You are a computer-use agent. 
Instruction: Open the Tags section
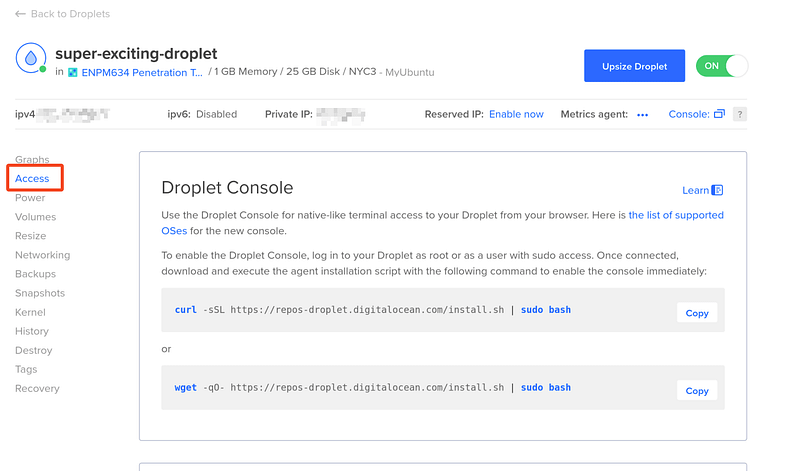click(26, 369)
